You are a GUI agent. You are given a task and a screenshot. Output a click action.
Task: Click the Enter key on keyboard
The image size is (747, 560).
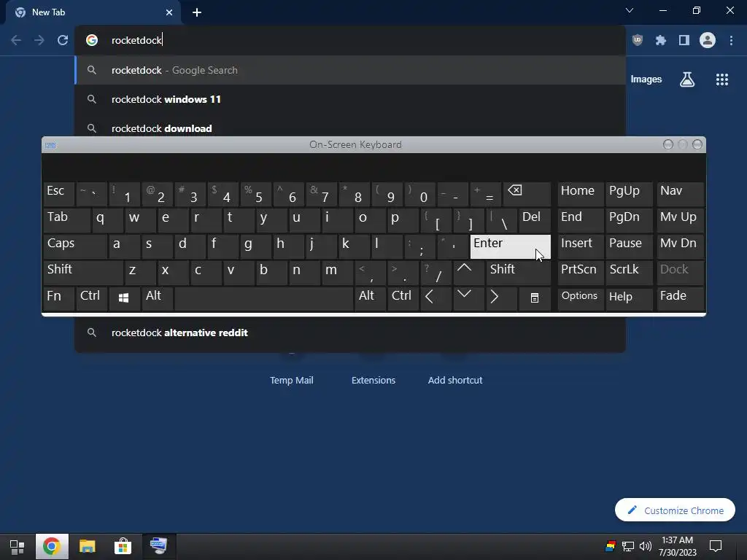(x=510, y=246)
